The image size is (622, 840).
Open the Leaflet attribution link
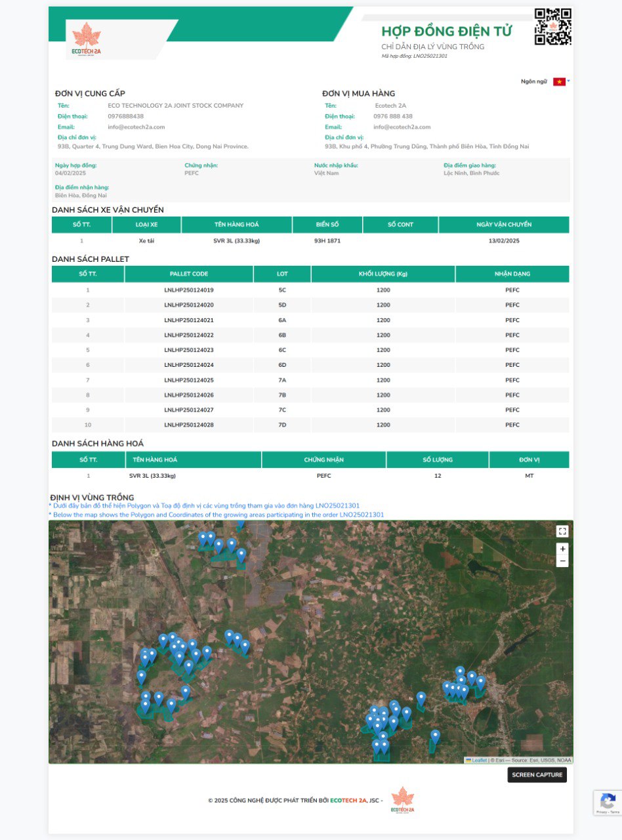point(479,760)
